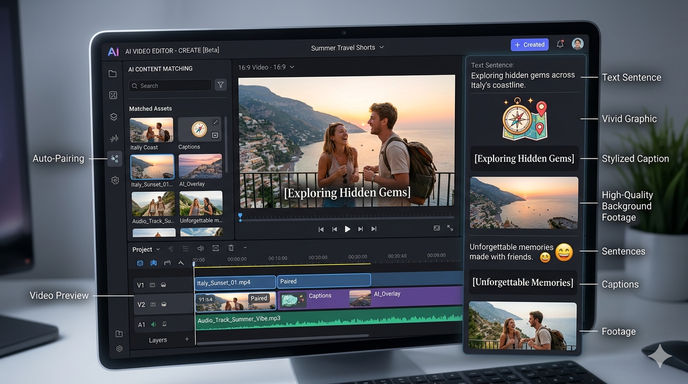This screenshot has height=384, width=688.
Task: Click the clip icon under the timeline toolbar
Action: click(x=167, y=263)
